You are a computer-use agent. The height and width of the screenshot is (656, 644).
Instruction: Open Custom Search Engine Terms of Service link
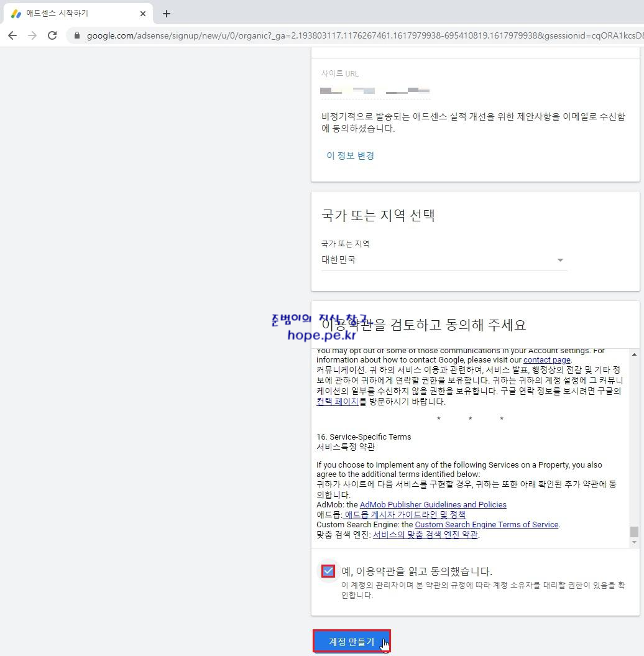click(486, 525)
